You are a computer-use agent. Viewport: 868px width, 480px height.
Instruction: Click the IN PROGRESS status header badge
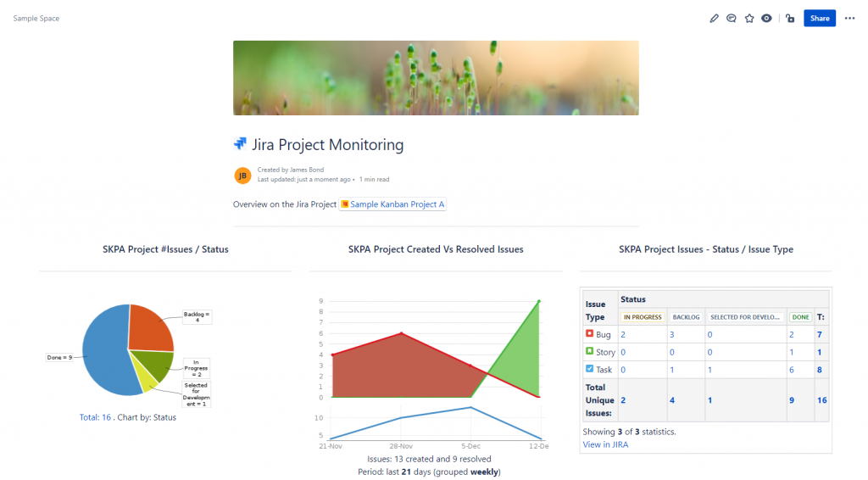click(643, 317)
